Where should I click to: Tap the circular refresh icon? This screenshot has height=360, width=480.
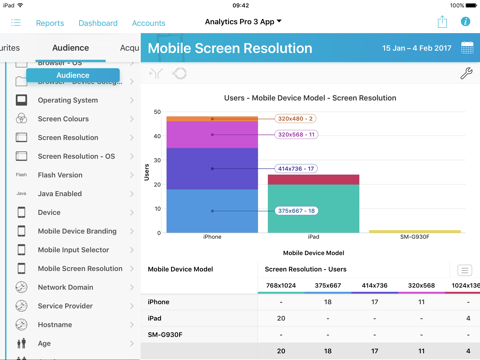pos(179,73)
